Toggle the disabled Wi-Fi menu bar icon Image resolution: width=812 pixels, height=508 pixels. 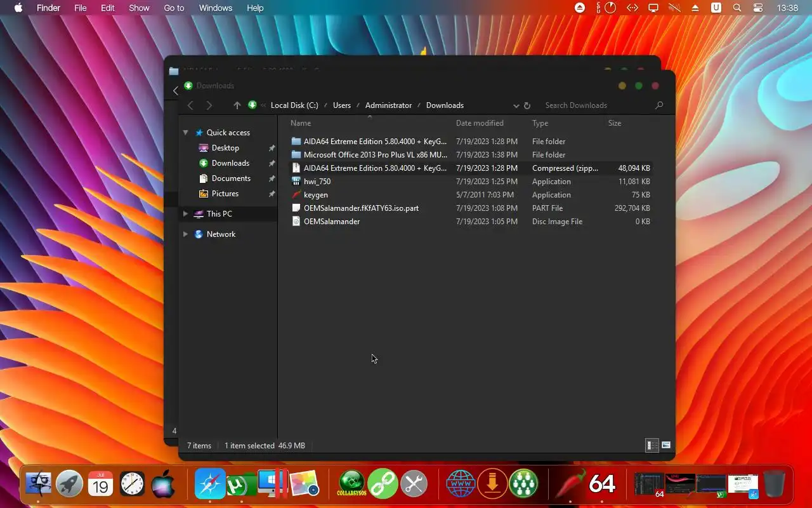674,8
